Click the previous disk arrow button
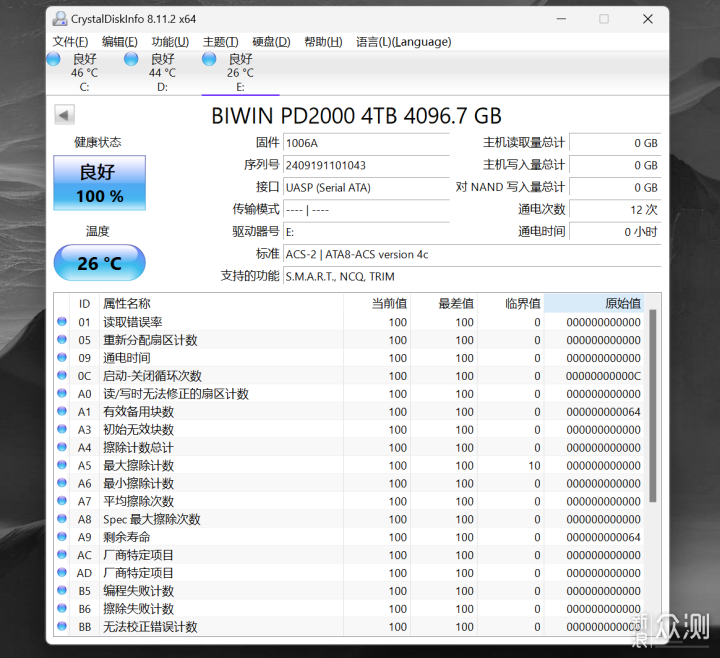The width and height of the screenshot is (720, 658). [64, 115]
